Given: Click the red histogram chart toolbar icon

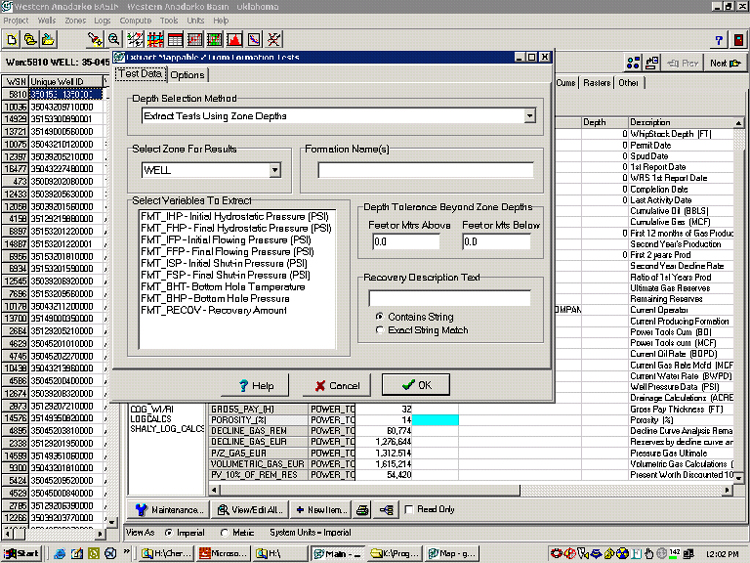Looking at the screenshot, I should pyautogui.click(x=234, y=39).
